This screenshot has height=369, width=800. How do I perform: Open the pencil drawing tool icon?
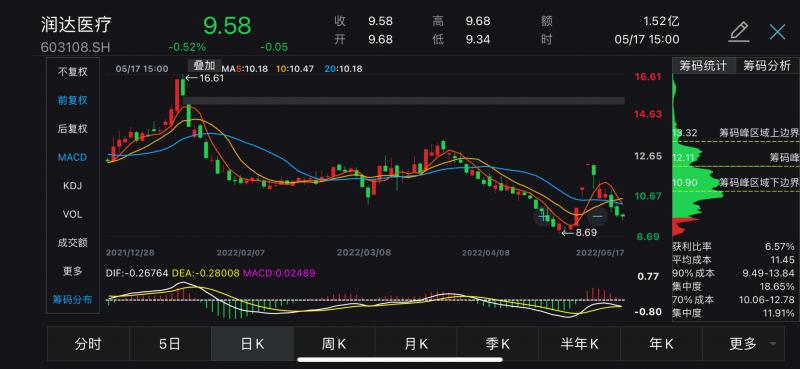point(738,32)
